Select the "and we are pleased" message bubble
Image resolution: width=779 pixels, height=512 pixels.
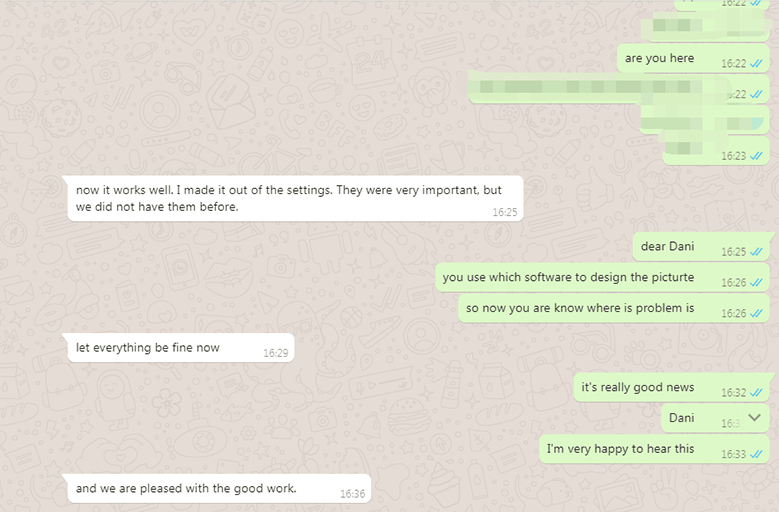[186, 489]
